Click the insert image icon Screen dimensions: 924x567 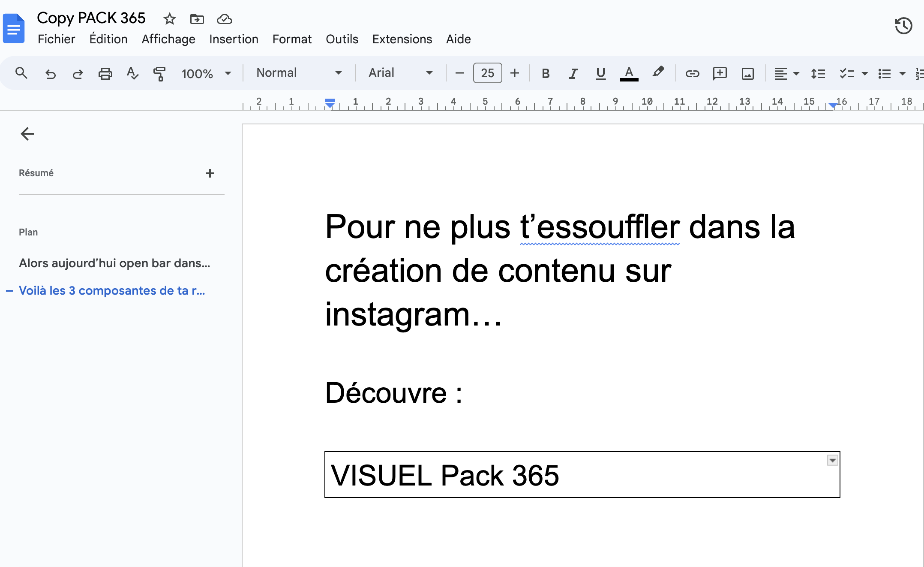click(747, 74)
